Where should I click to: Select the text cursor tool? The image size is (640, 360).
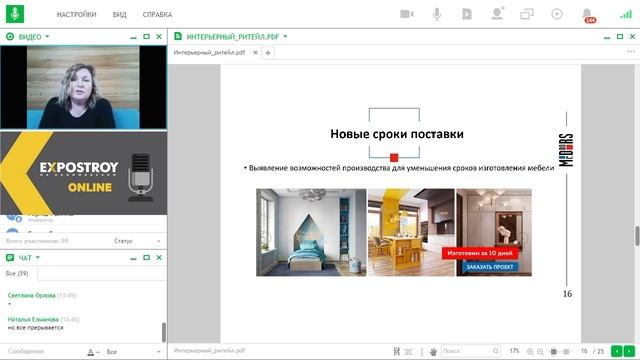pos(422,351)
